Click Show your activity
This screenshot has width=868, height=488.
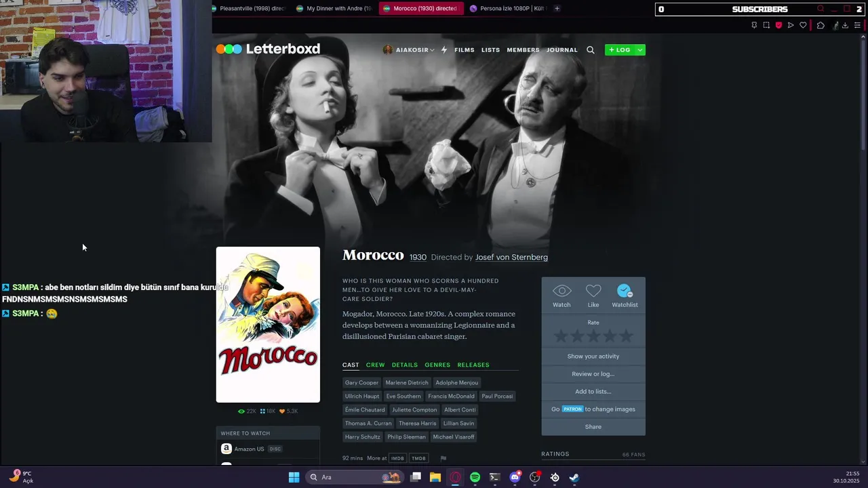[x=593, y=356]
